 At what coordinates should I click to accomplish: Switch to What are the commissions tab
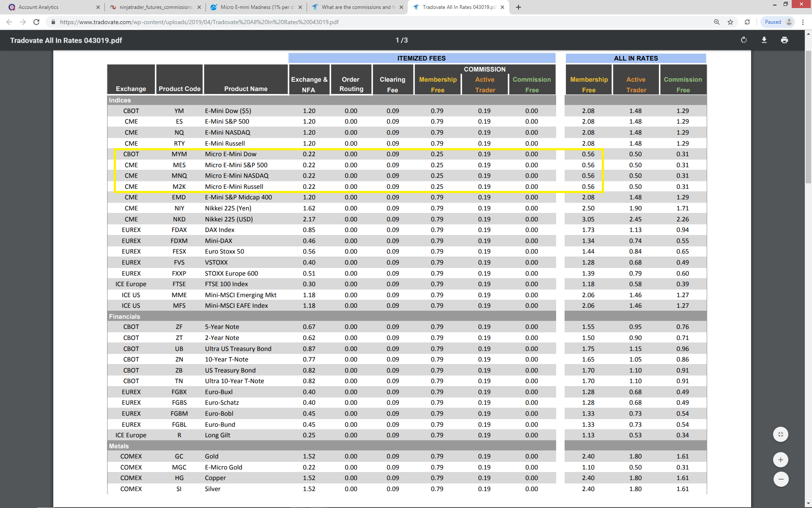coord(357,7)
